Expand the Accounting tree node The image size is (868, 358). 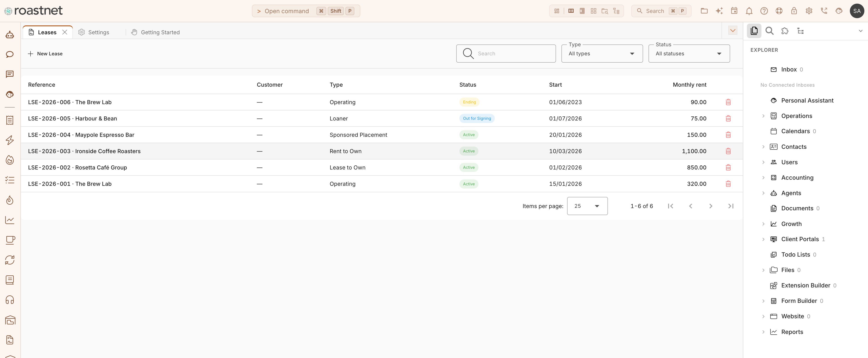[x=763, y=178]
